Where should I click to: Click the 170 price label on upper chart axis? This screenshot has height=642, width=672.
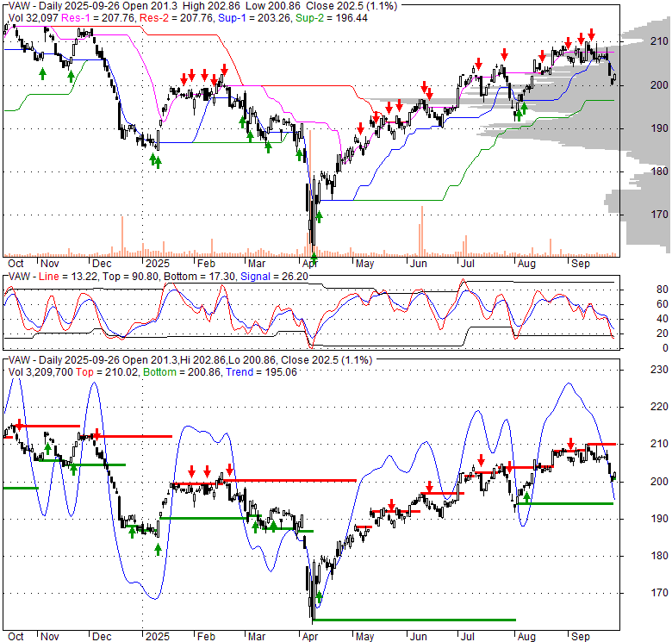[x=659, y=215]
